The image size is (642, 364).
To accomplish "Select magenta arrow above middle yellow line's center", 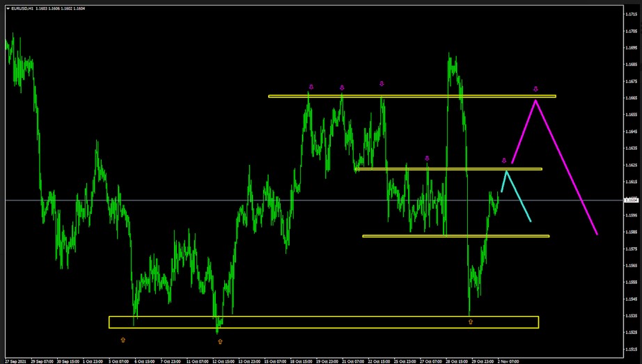I will click(428, 159).
